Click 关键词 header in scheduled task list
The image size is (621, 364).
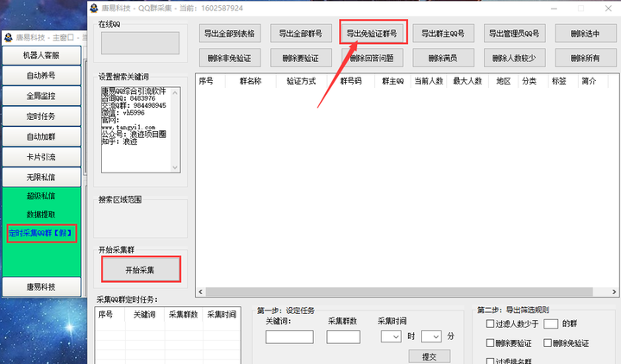(x=145, y=315)
